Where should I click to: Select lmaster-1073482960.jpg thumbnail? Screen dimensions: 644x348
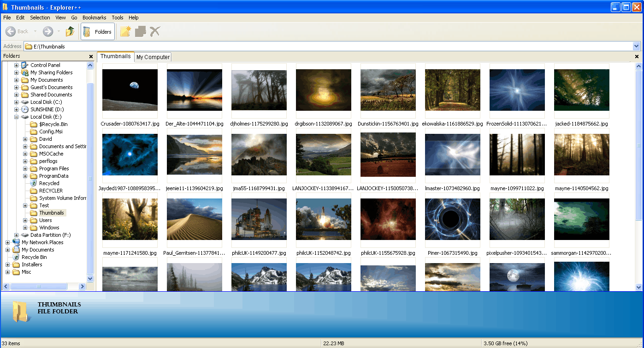pos(453,155)
